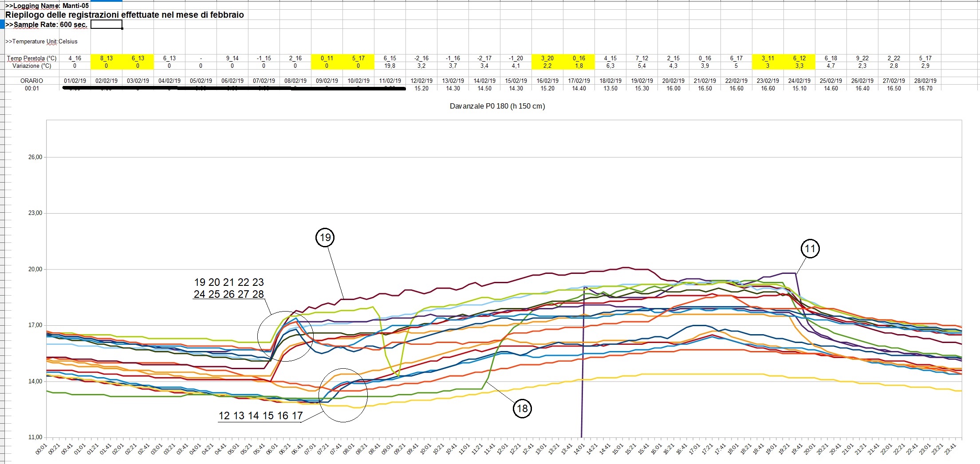Image resolution: width=980 pixels, height=464 pixels.
Task: Select the 'Temp Peretola (°C)' label cell
Action: tap(32, 58)
